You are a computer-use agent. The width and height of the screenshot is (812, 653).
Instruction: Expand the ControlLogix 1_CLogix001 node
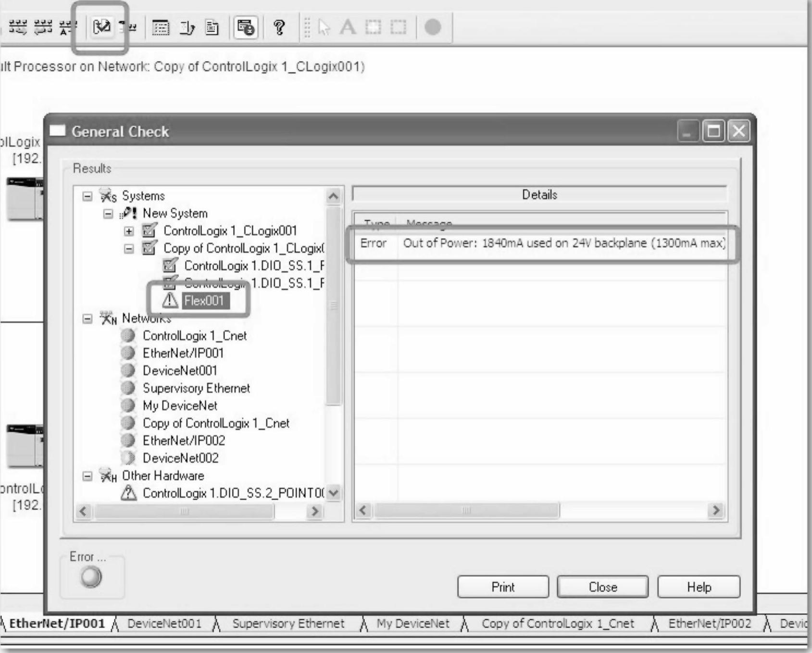pyautogui.click(x=129, y=231)
